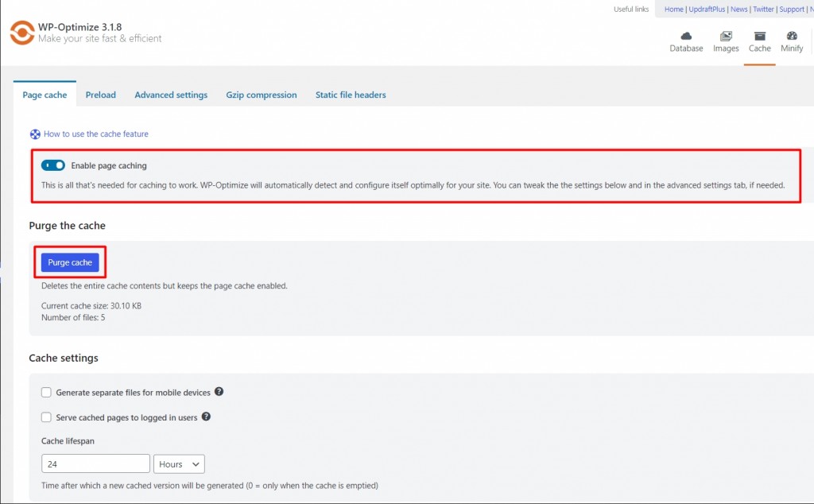Click the Purge cache button

[70, 262]
